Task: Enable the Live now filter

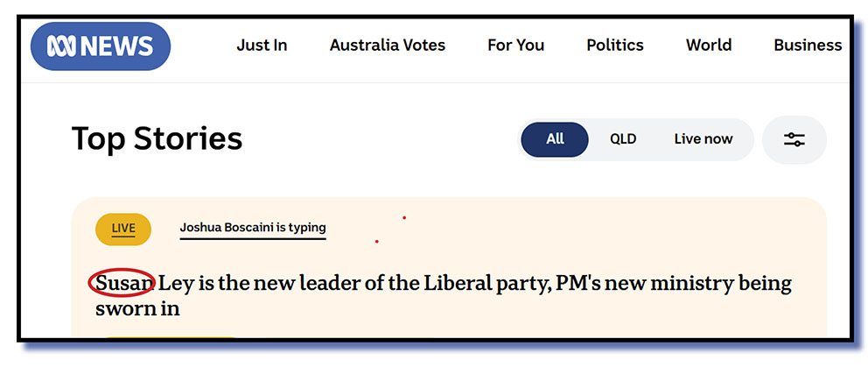Action: click(703, 139)
